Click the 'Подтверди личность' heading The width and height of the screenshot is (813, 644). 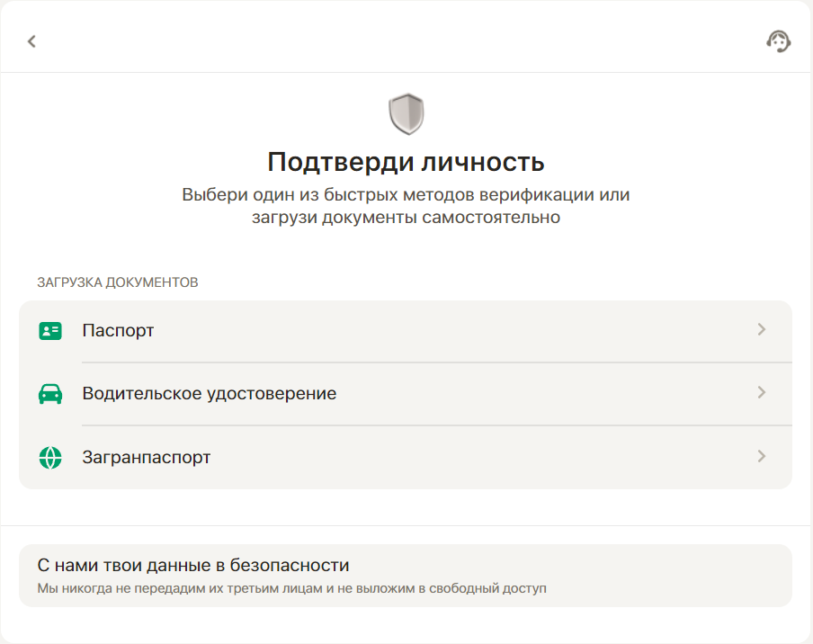pos(406,162)
